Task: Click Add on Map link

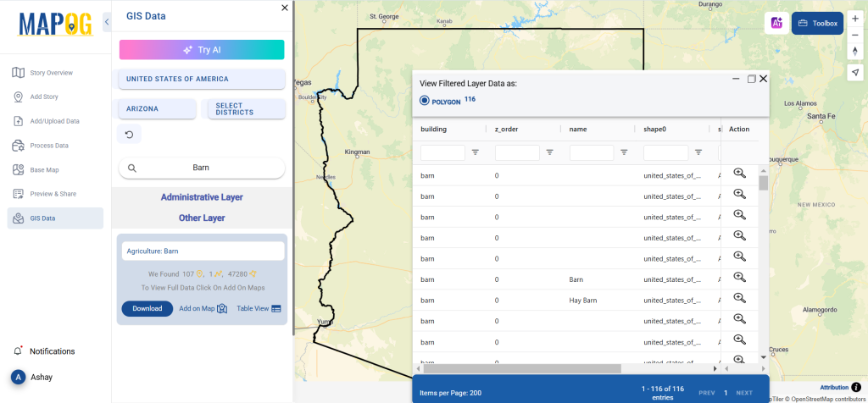Action: click(x=203, y=308)
